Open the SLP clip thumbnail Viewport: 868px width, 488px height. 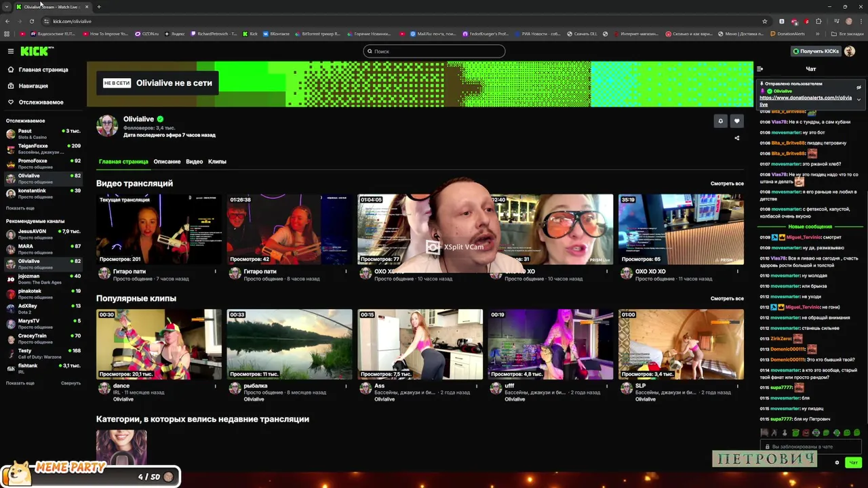click(x=681, y=344)
